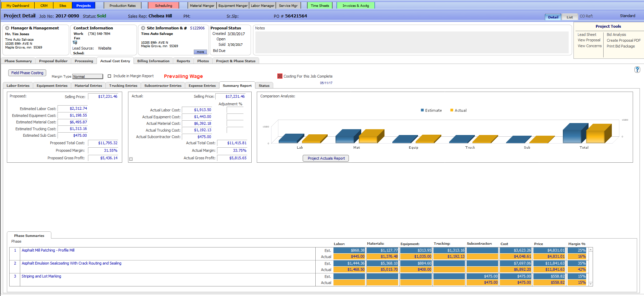Viewport: 644px width, 296px height.
Task: Toggle Costing For this Job Complete checkbox
Action: 280,76
